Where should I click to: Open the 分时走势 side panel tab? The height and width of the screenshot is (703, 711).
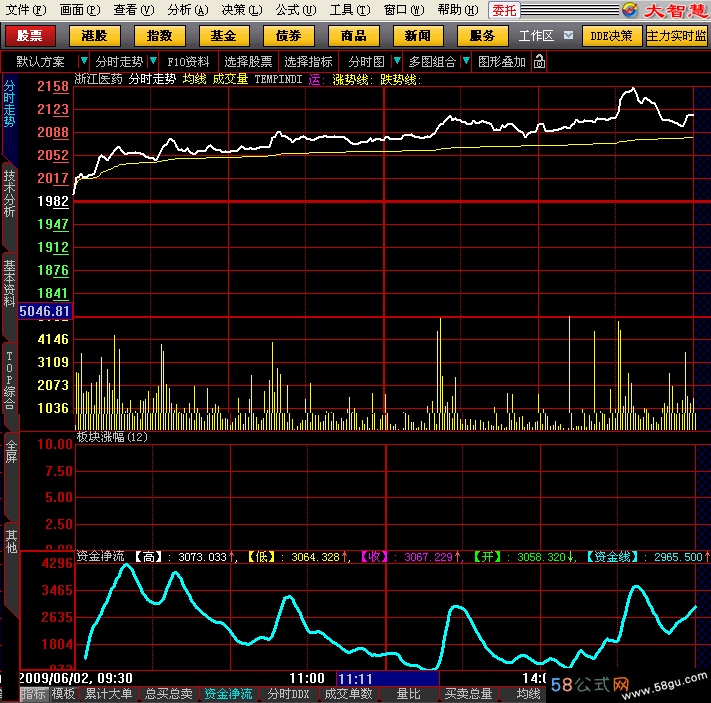click(10, 103)
